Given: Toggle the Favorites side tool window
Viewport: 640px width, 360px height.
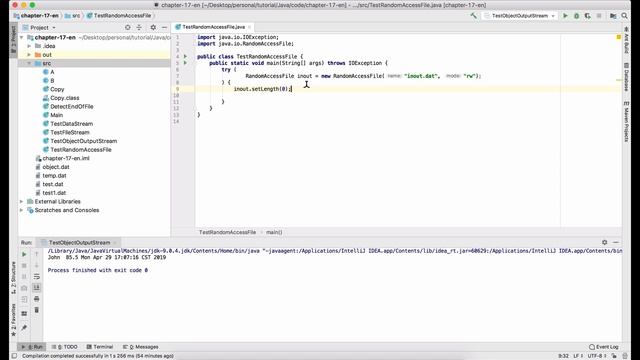Looking at the screenshot, I should coord(13,320).
